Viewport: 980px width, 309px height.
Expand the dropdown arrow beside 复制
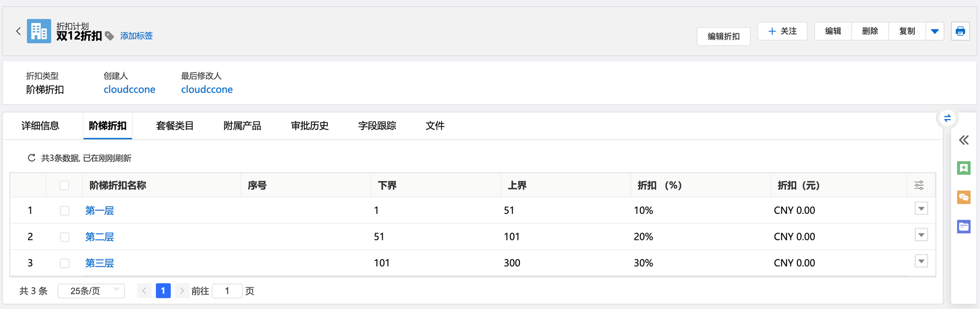pos(934,31)
